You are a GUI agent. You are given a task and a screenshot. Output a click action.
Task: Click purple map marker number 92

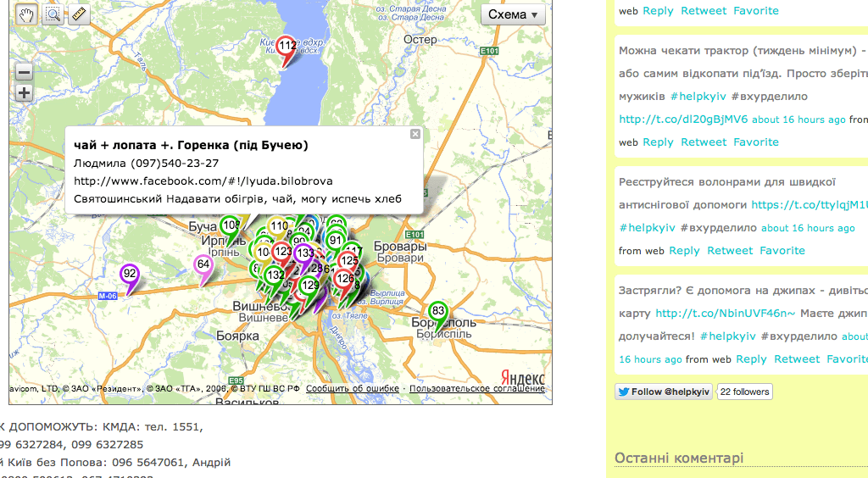130,275
